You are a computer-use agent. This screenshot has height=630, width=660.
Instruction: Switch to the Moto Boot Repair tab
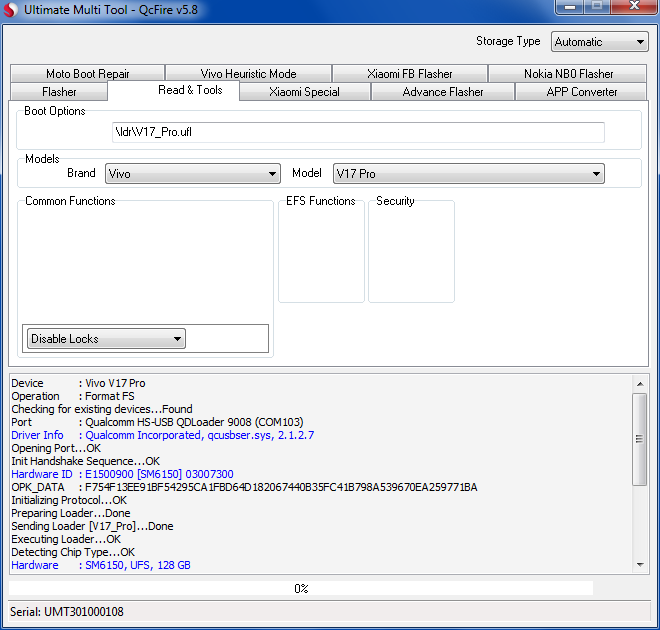[88, 74]
